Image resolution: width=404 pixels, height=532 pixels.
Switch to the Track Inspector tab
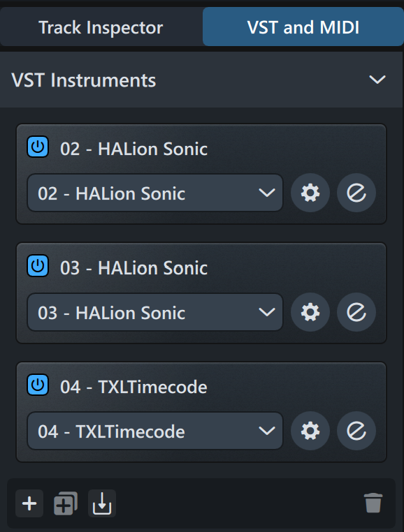coord(101,27)
